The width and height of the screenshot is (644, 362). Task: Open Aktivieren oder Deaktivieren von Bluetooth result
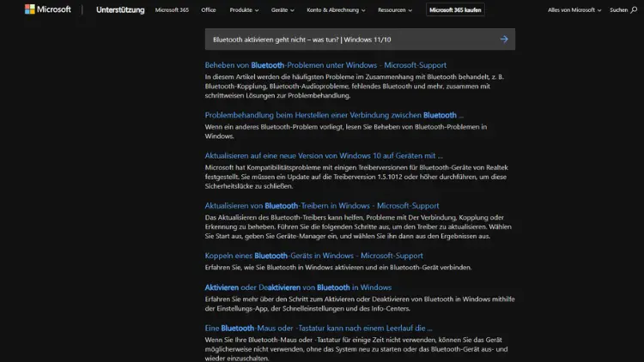[x=298, y=287]
